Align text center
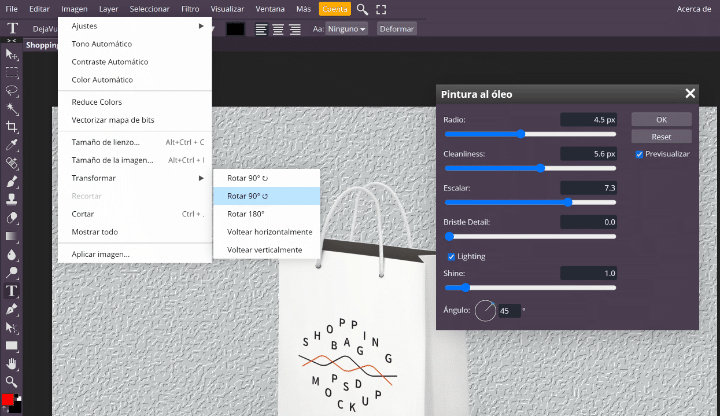 [x=278, y=29]
